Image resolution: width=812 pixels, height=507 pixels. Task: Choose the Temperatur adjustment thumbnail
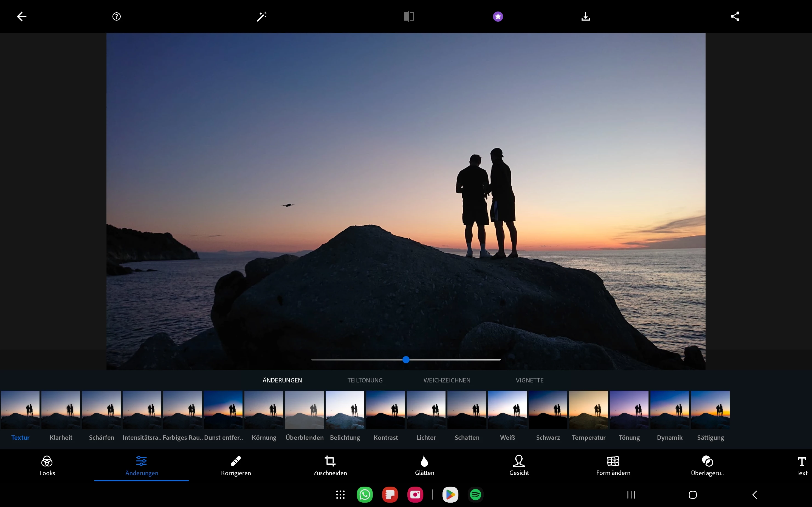click(588, 410)
